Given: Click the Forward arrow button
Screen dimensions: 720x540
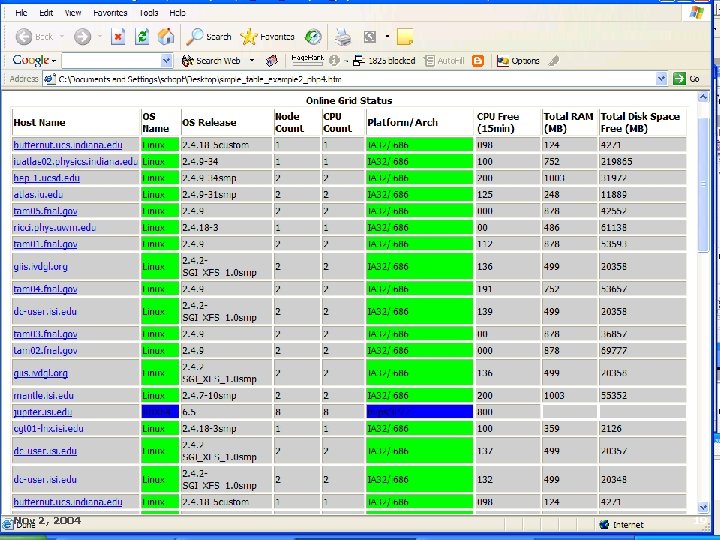Looking at the screenshot, I should 83,37.
